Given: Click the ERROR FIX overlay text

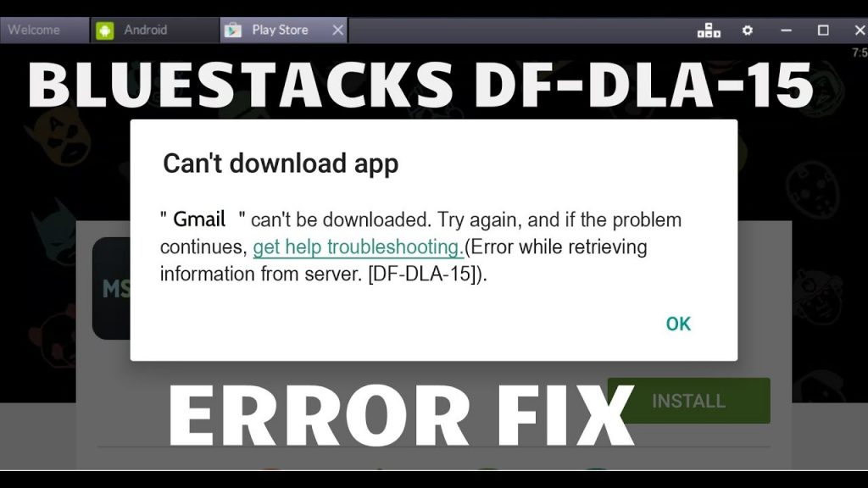Looking at the screenshot, I should tap(401, 415).
